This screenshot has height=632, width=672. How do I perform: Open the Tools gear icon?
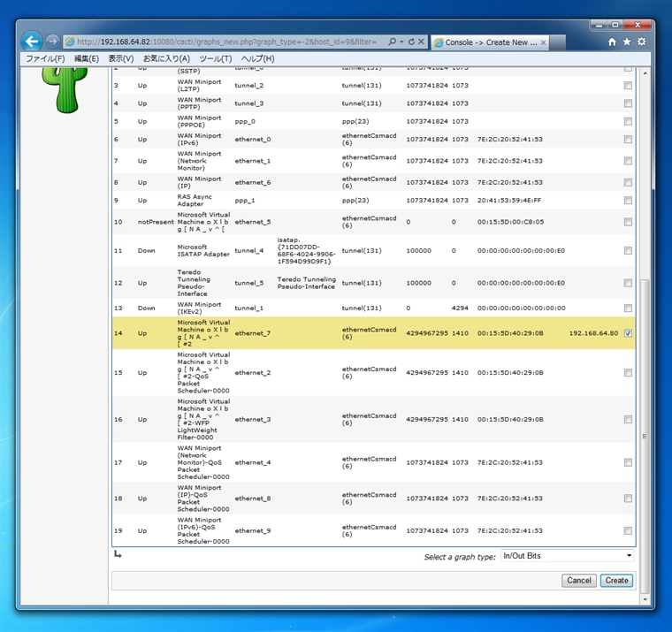[642, 42]
